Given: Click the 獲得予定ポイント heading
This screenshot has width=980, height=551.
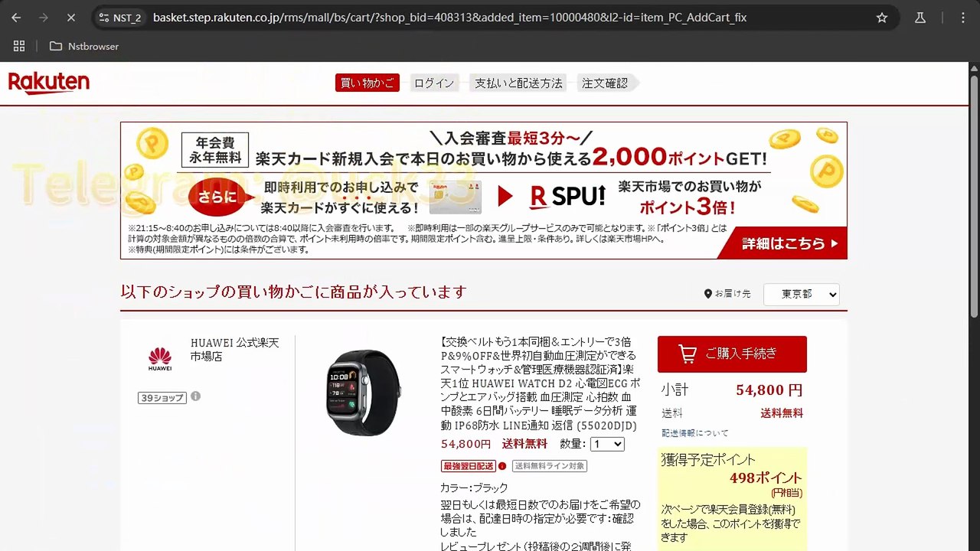Looking at the screenshot, I should [708, 460].
